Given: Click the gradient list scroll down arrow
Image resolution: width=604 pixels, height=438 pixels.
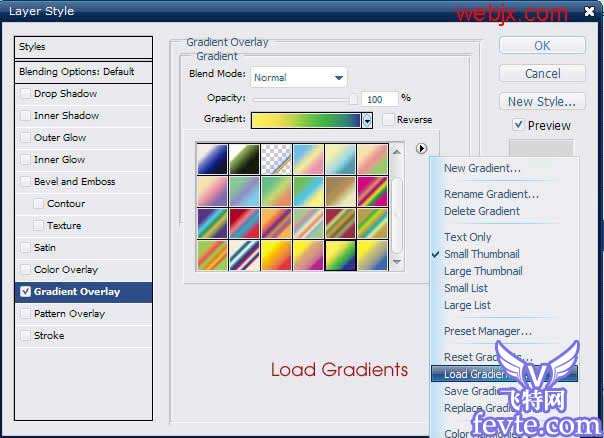Looking at the screenshot, I should [397, 262].
